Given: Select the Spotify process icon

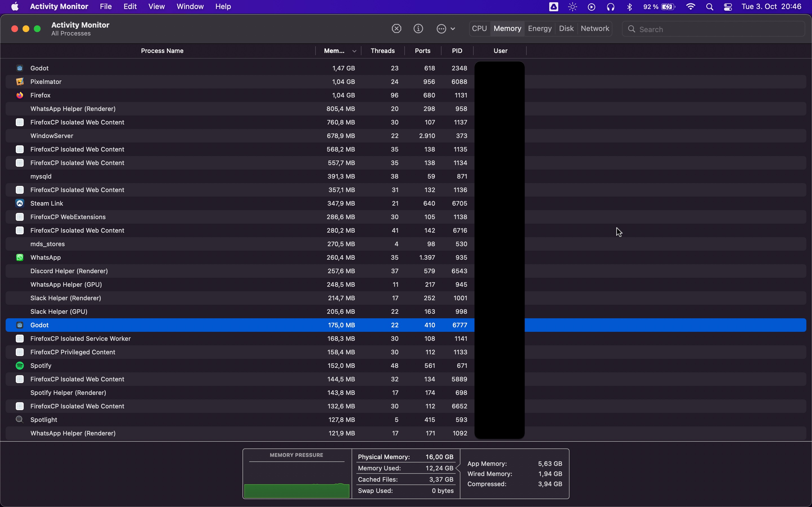Looking at the screenshot, I should pyautogui.click(x=20, y=365).
